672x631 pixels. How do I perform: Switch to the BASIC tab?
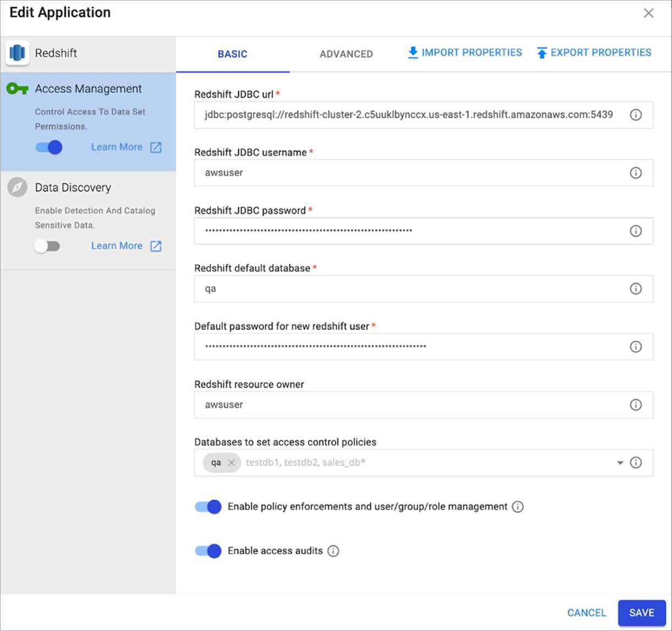pos(233,54)
